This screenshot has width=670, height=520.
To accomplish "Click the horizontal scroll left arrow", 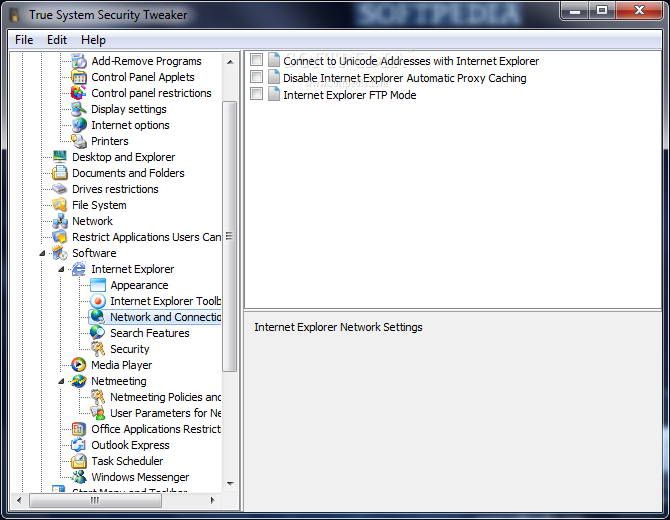I will (x=19, y=500).
